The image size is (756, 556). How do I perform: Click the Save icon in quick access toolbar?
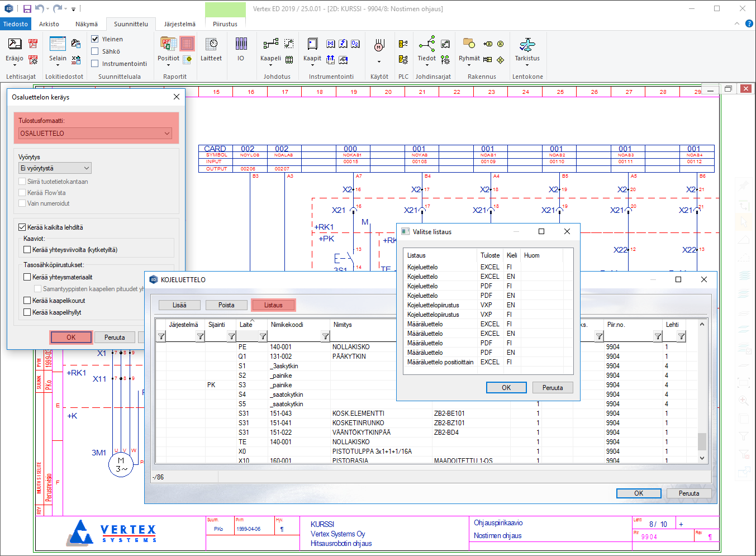[27, 9]
